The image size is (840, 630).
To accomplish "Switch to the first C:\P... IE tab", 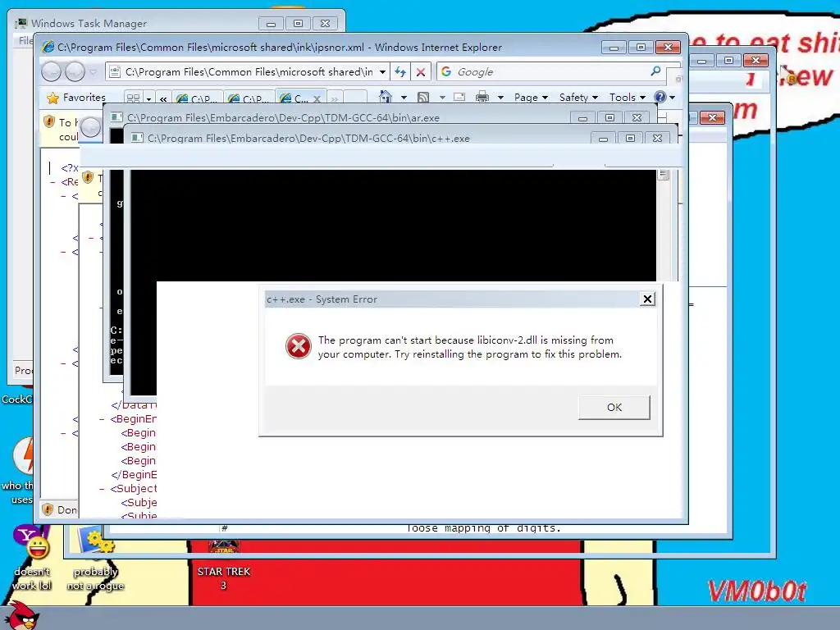I will click(197, 98).
